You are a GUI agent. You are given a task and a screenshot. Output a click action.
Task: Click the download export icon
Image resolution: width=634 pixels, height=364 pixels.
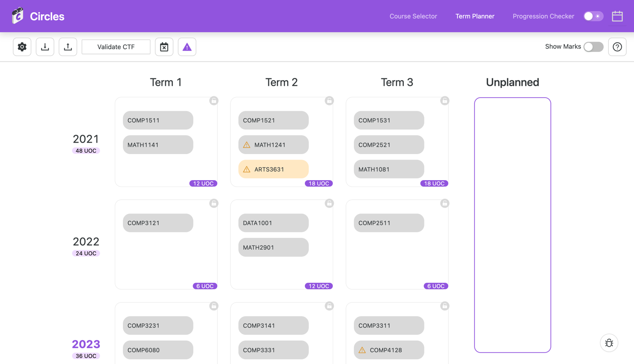click(45, 47)
